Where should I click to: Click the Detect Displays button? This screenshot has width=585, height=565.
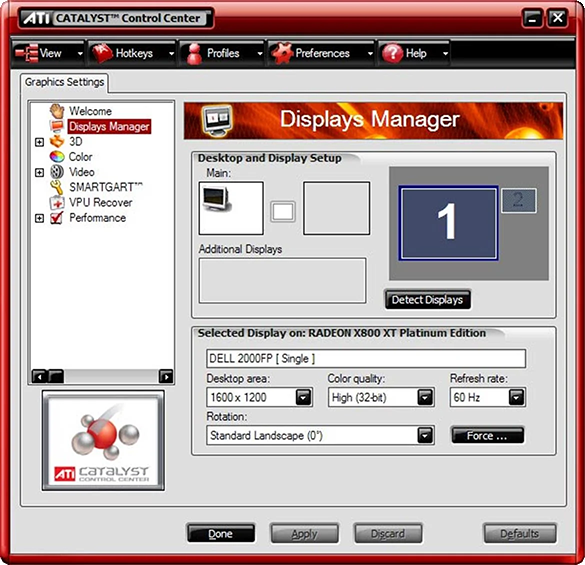pos(428,299)
